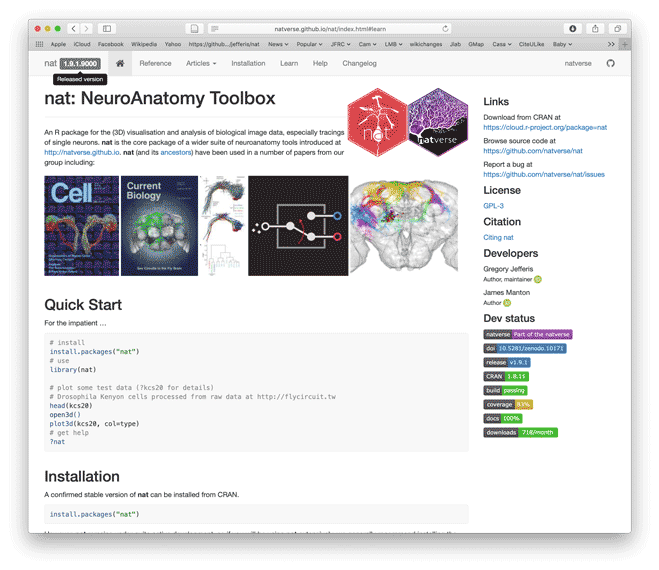Follow the GPL-3 license link
Image resolution: width=659 pixels, height=570 pixels.
(x=494, y=206)
